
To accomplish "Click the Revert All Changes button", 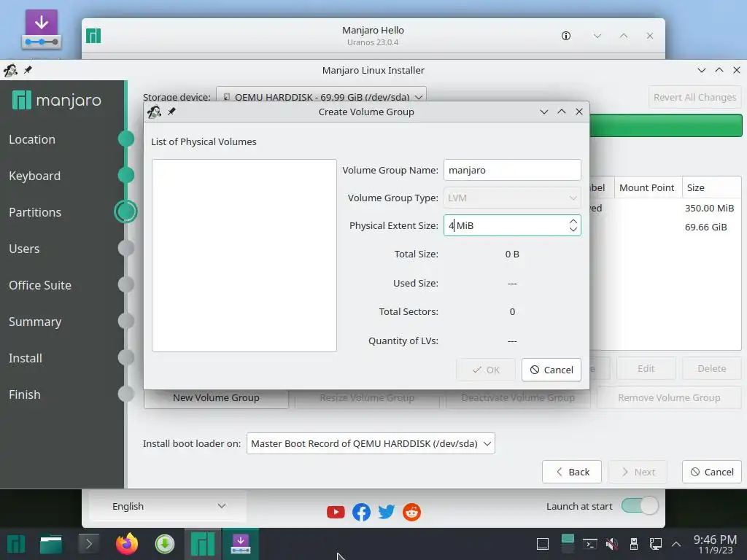I will click(694, 97).
